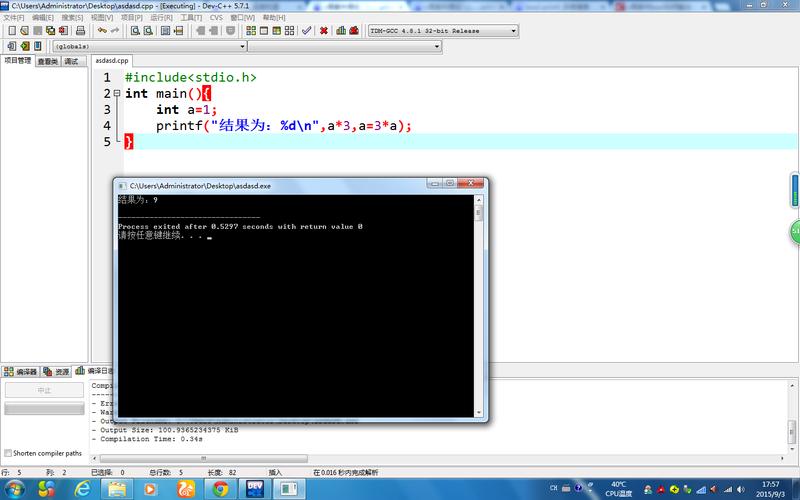This screenshot has width=800, height=500.
Task: Click the red X stop-execution icon
Action: pos(324,31)
